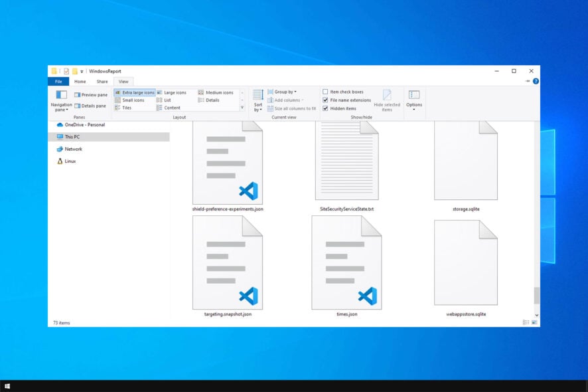588x392 pixels.
Task: Switch to the View ribbon tab
Action: 123,81
